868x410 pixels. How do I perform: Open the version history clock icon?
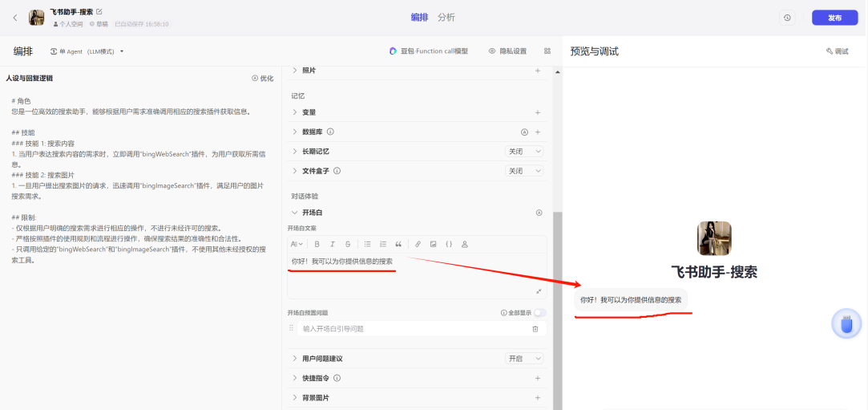[x=787, y=18]
